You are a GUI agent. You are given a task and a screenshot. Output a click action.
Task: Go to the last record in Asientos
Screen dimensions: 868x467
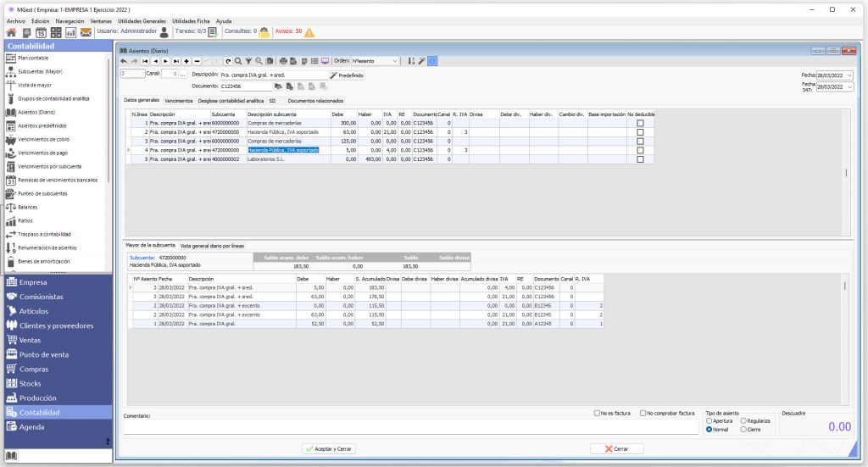[176, 61]
